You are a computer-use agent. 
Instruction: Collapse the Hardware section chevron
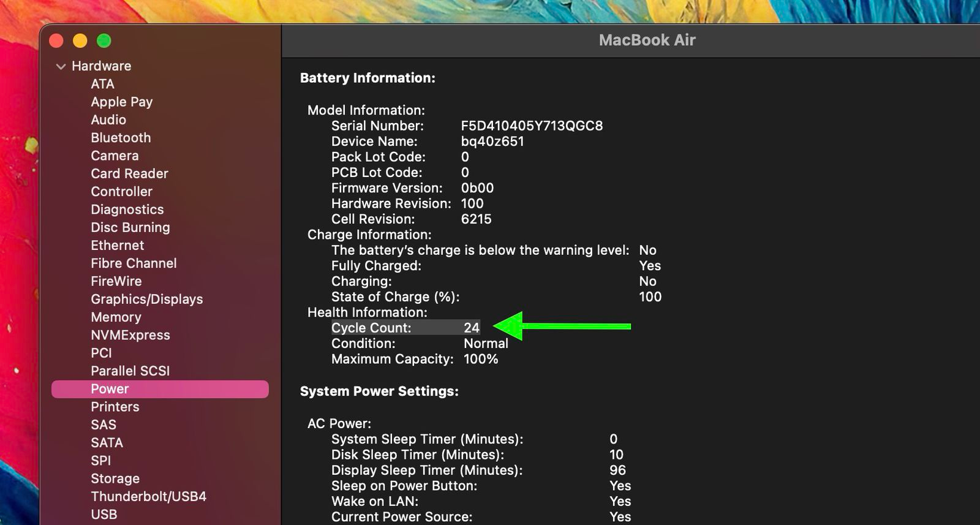pyautogui.click(x=61, y=66)
